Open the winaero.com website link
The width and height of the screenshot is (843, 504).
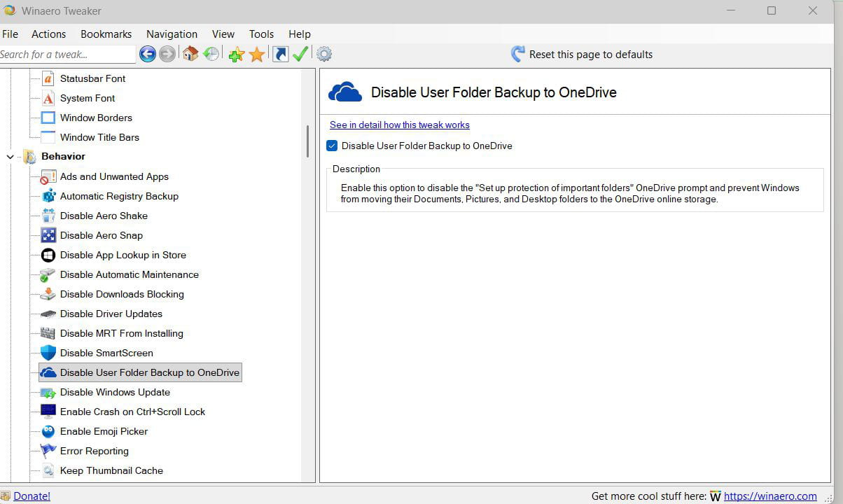(769, 496)
